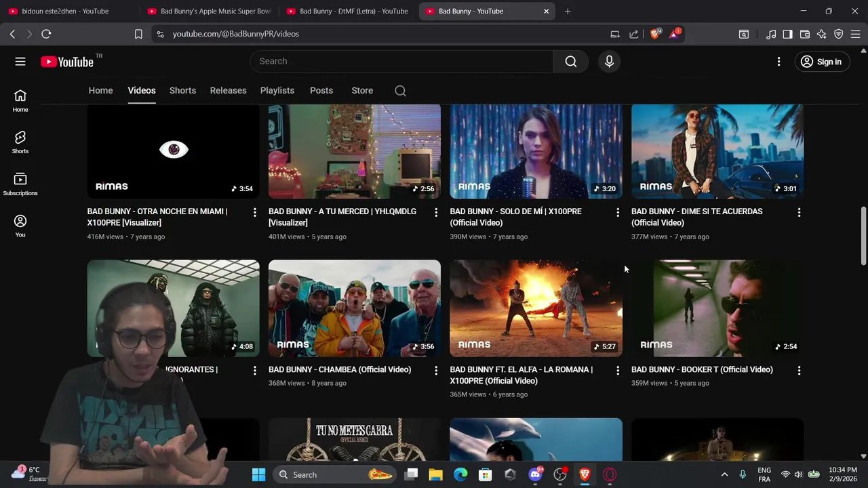Open the Windows Start menu
Viewport: 868px width, 488px height.
[258, 474]
